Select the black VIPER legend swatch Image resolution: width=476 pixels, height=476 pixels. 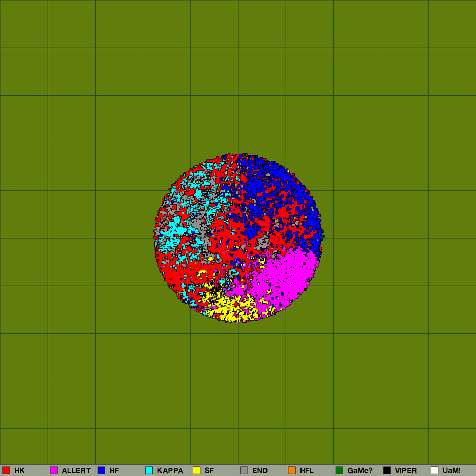pos(387,470)
